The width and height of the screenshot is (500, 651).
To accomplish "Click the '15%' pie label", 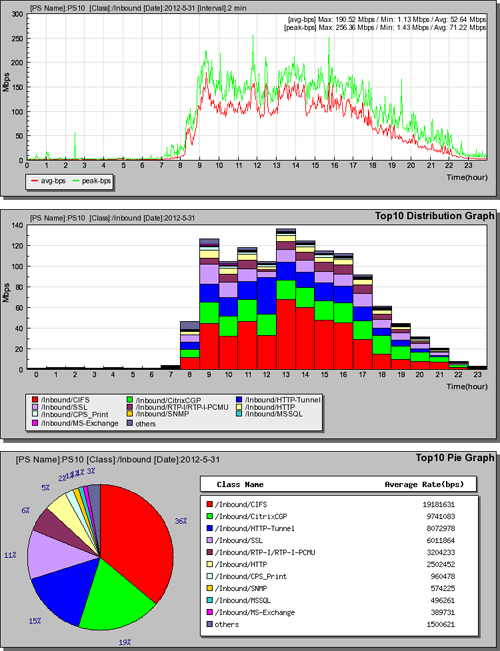I will pyautogui.click(x=35, y=621).
